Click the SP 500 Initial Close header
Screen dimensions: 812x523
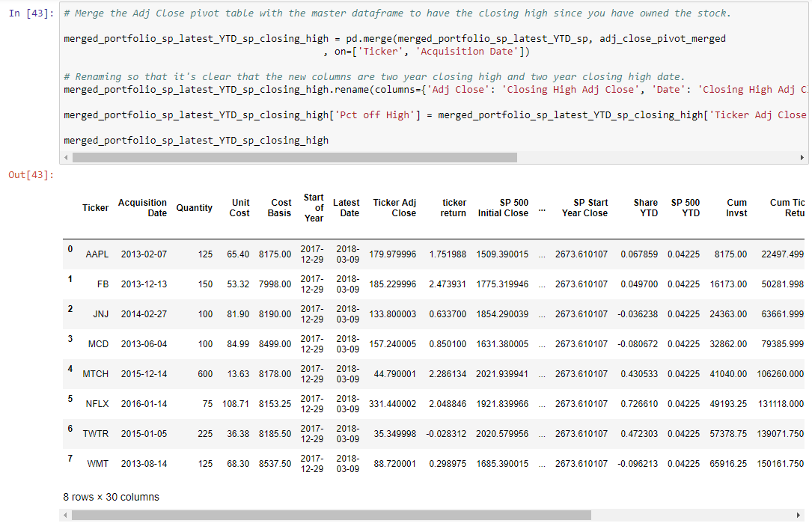point(504,208)
